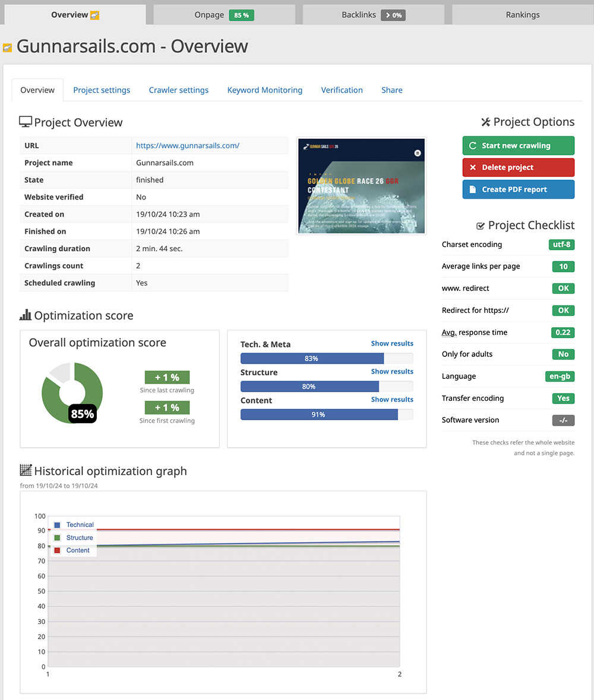Click the Created on date value
The height and width of the screenshot is (700, 594).
point(168,214)
